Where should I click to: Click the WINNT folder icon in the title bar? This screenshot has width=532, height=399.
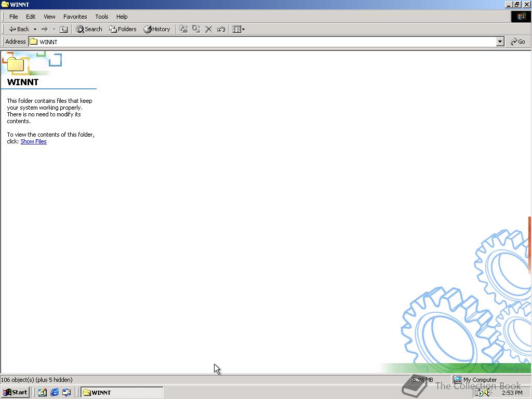[x=5, y=4]
